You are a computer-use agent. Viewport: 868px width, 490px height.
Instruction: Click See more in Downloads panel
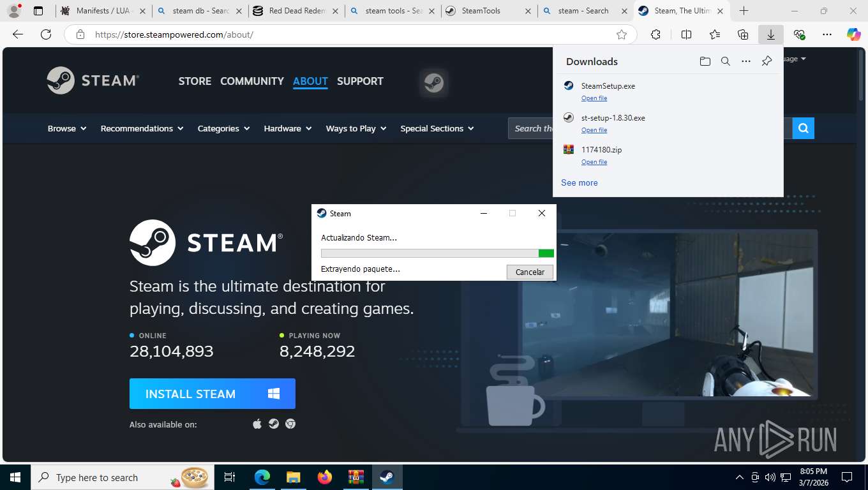click(580, 182)
